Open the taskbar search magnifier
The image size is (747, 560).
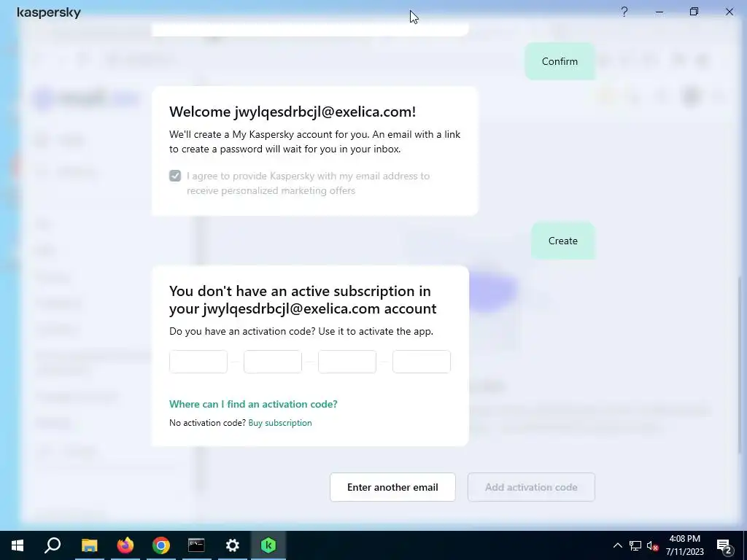(x=53, y=545)
